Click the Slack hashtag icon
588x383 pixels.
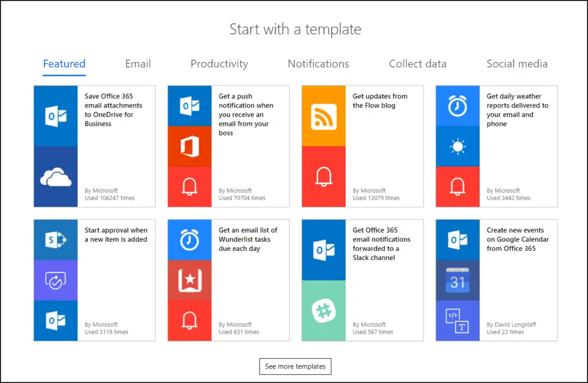(x=324, y=311)
